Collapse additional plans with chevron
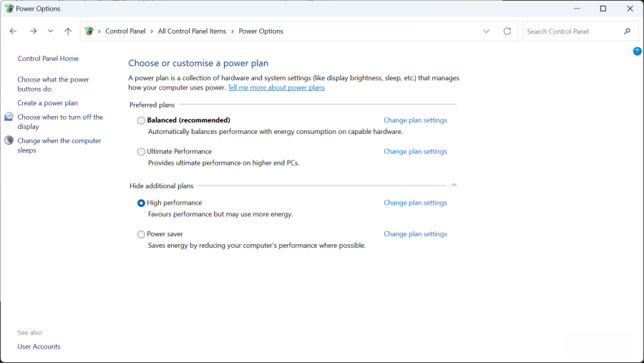The height and width of the screenshot is (363, 644). coord(454,185)
